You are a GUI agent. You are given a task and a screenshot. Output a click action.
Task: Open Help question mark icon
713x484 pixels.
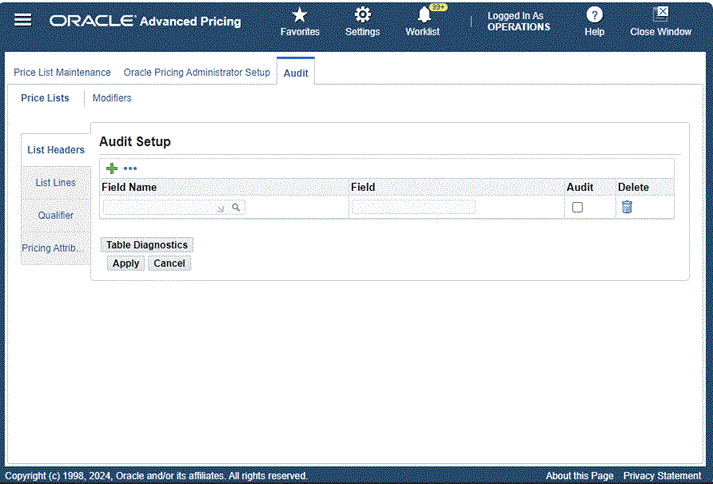pyautogui.click(x=594, y=15)
